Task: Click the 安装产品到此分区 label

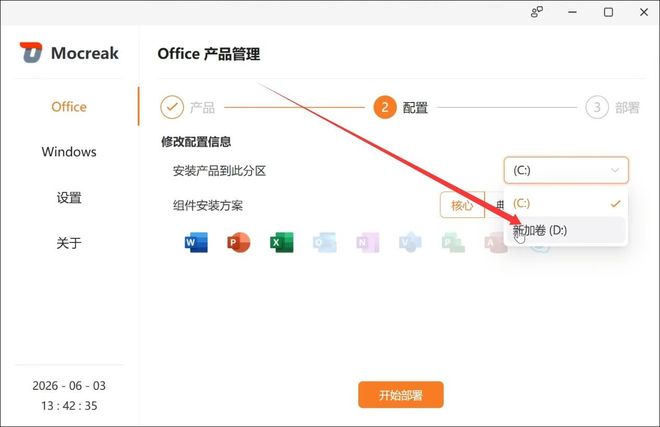Action: click(x=219, y=170)
